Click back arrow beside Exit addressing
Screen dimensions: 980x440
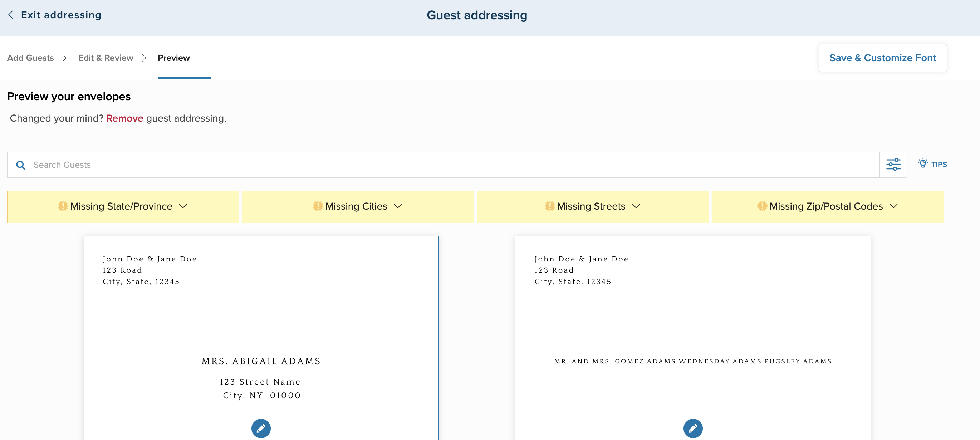pyautogui.click(x=11, y=15)
